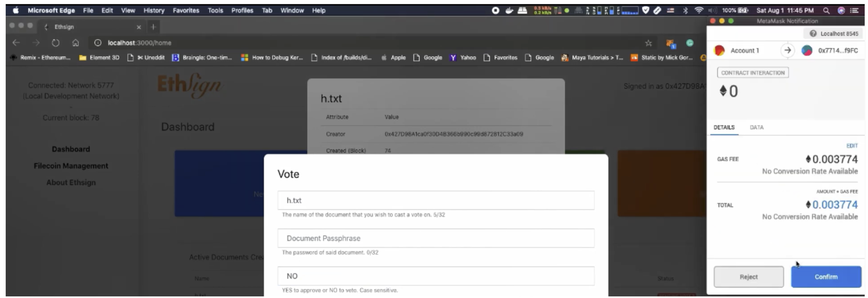Open the History menu in menu bar
Screen dimensions: 868x298
pos(154,10)
